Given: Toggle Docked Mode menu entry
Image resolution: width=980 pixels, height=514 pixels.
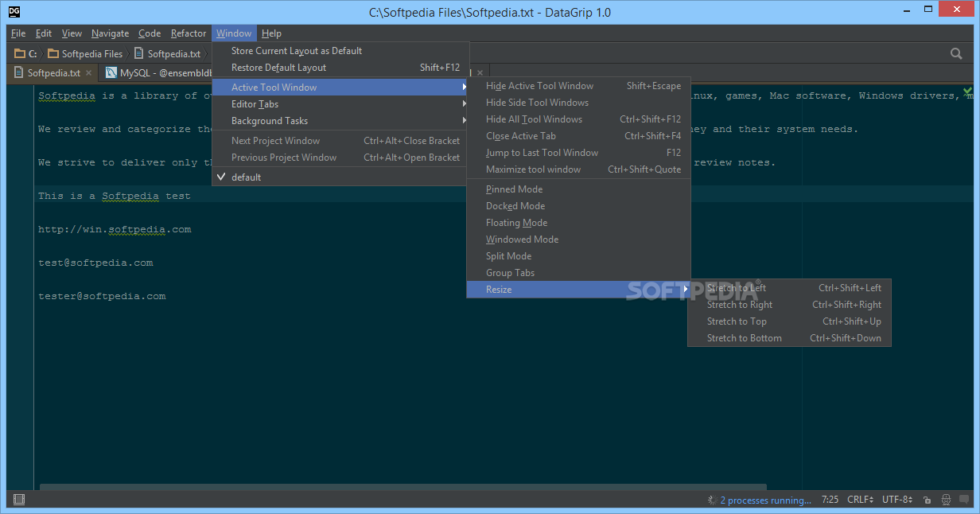Looking at the screenshot, I should (x=578, y=205).
